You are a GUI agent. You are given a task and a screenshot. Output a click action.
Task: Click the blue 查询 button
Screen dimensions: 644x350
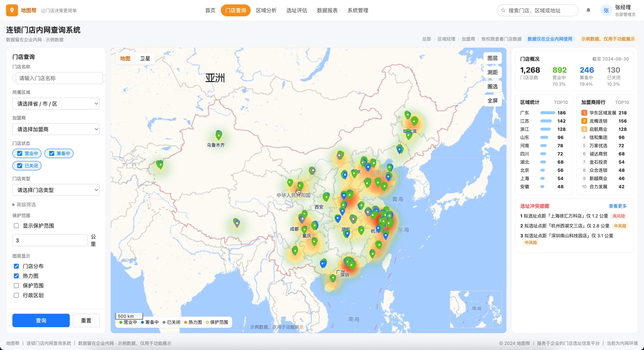tap(41, 321)
